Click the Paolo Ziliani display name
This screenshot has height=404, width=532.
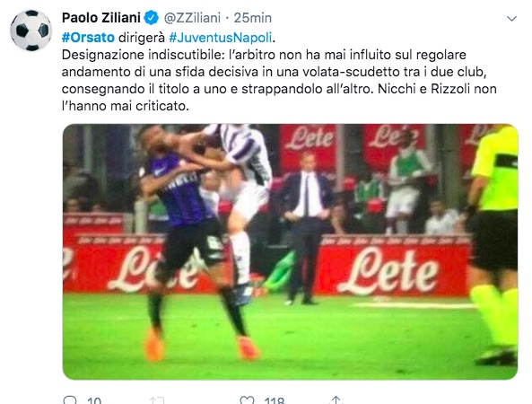tap(101, 18)
